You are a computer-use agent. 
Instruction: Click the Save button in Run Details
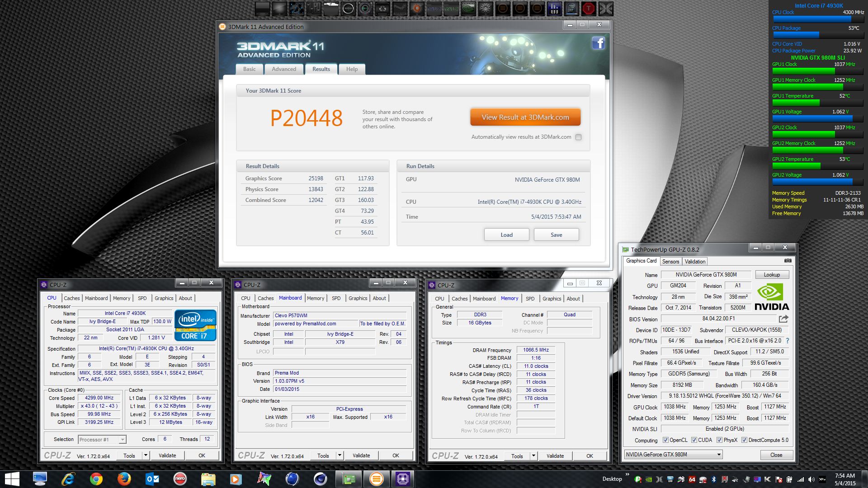coord(557,235)
